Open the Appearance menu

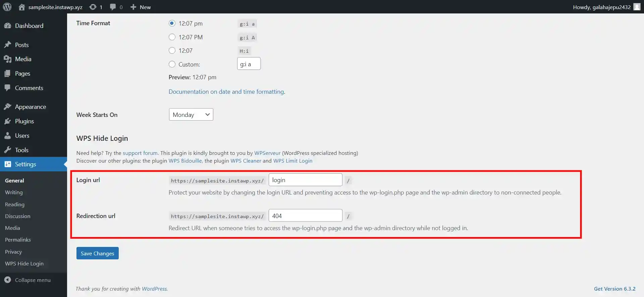click(34, 107)
